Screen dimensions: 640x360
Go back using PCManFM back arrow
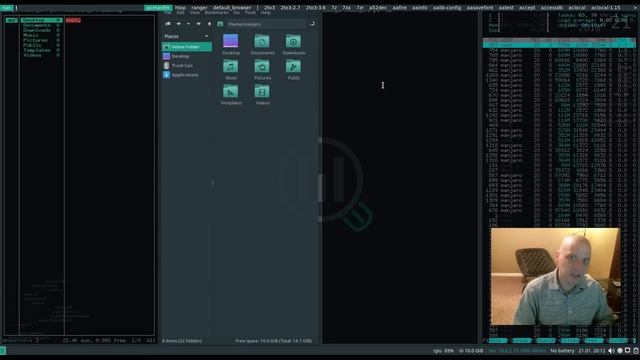pos(178,24)
